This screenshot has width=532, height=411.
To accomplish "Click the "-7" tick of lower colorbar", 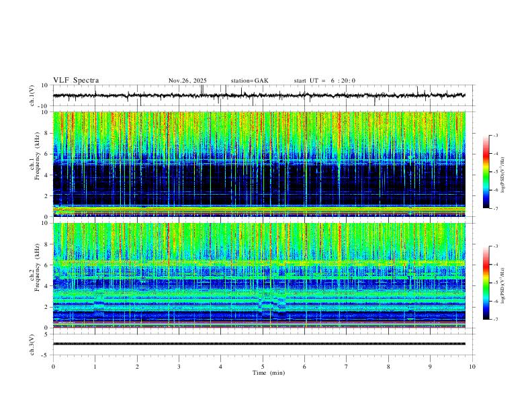I will [x=495, y=319].
